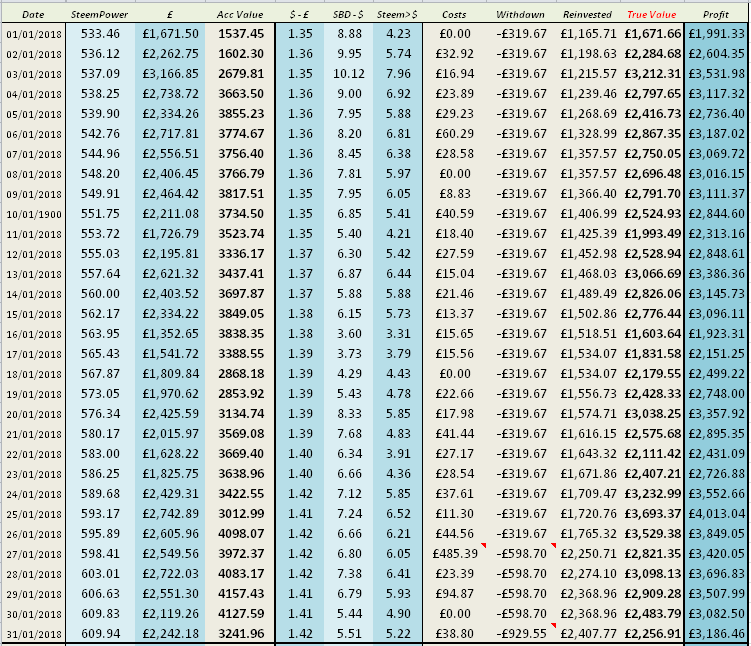Image resolution: width=751 pixels, height=646 pixels.
Task: Click Acc Value cell 3663.50
Action: click(241, 94)
